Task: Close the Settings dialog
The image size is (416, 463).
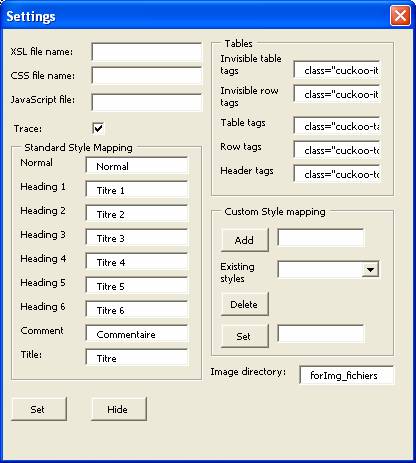Action: tap(400, 16)
